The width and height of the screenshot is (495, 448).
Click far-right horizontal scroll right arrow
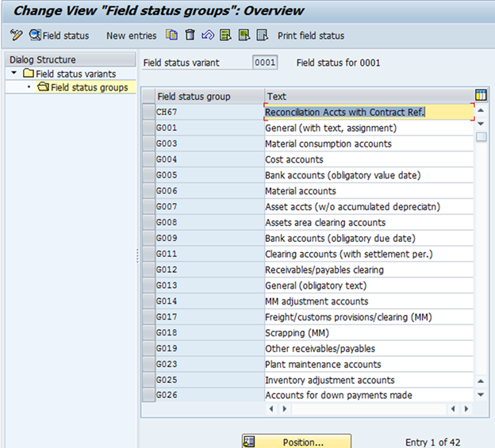[x=466, y=409]
